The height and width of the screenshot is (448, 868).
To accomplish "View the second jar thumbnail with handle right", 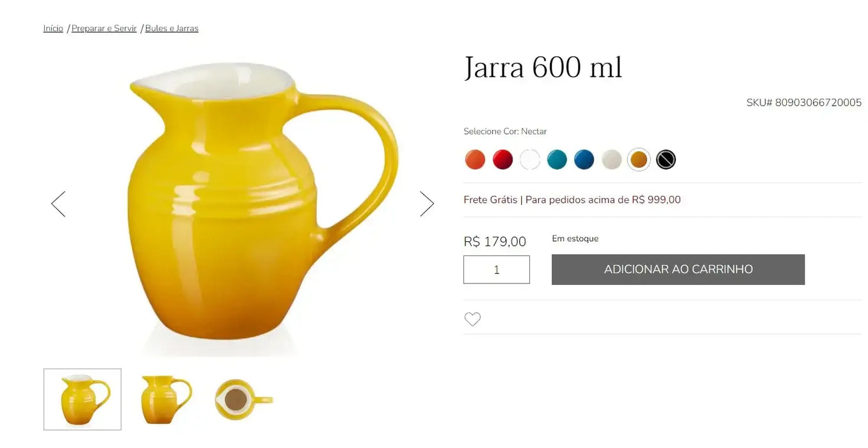I will coord(166,399).
